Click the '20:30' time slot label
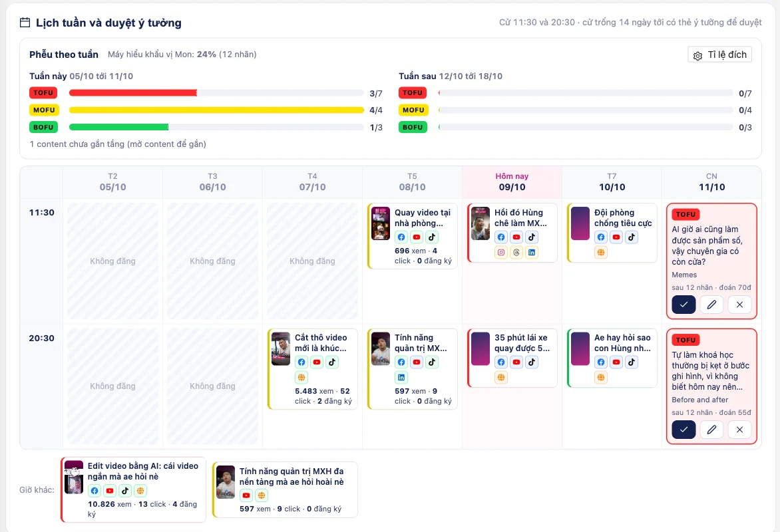780x532 pixels. pos(42,338)
